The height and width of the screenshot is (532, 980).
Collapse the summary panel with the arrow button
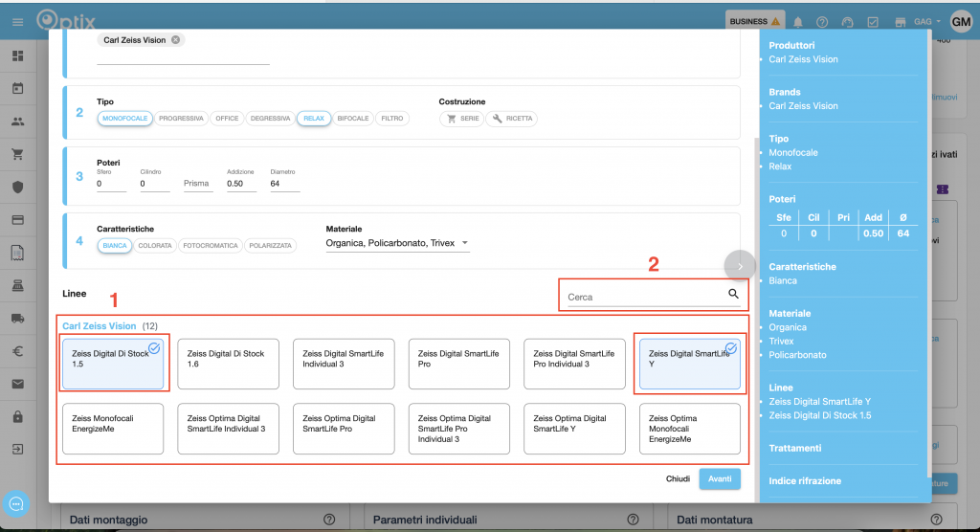point(740,266)
